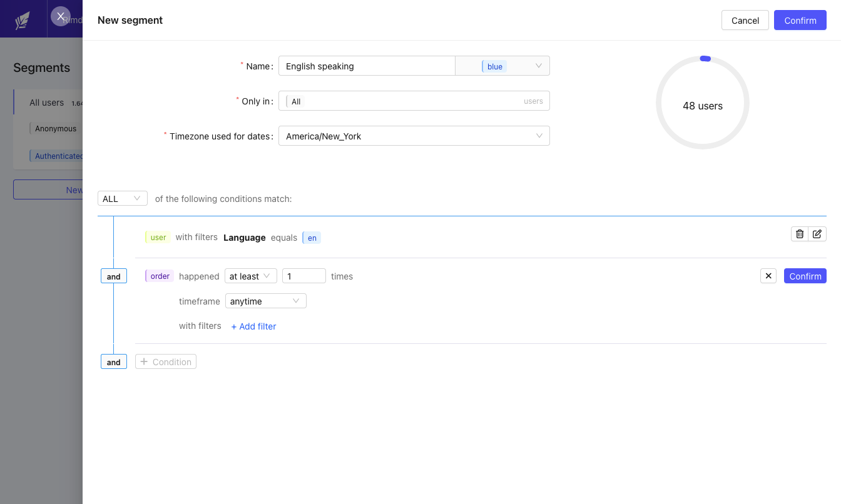The width and height of the screenshot is (841, 504).
Task: Cancel the new segment
Action: pyautogui.click(x=745, y=20)
